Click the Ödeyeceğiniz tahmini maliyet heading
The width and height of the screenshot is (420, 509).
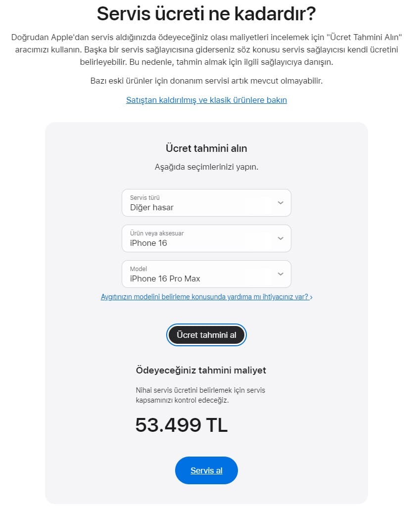201,370
